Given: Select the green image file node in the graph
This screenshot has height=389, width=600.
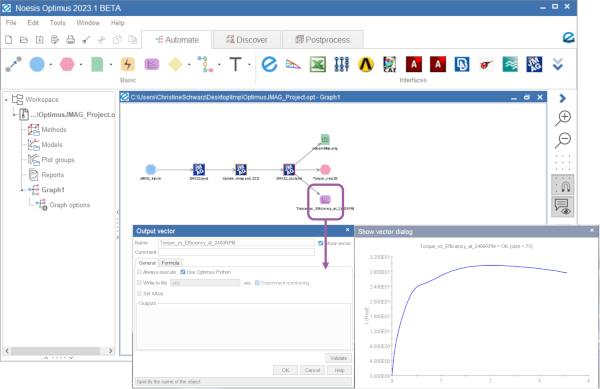Looking at the screenshot, I should [325, 139].
